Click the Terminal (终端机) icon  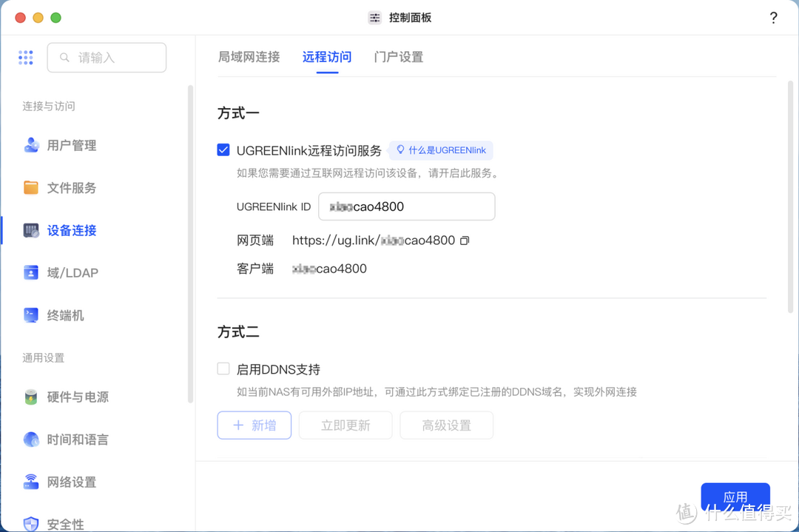point(31,315)
